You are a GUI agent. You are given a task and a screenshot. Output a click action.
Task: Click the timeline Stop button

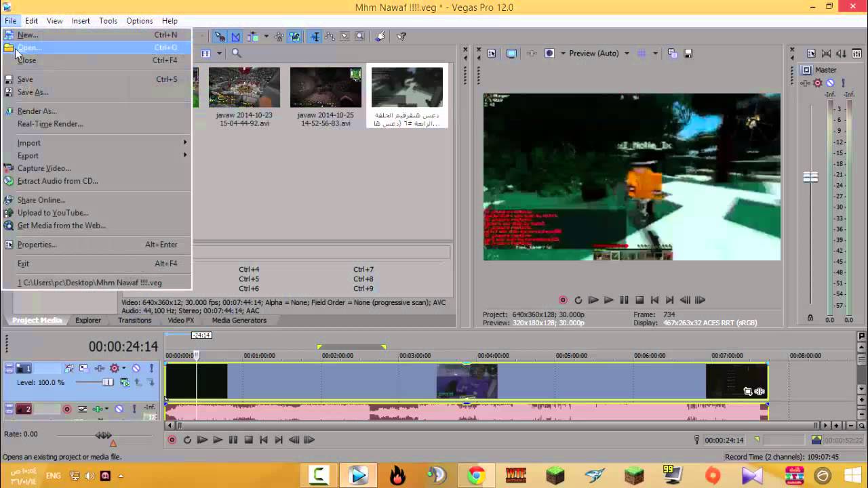pyautogui.click(x=248, y=440)
